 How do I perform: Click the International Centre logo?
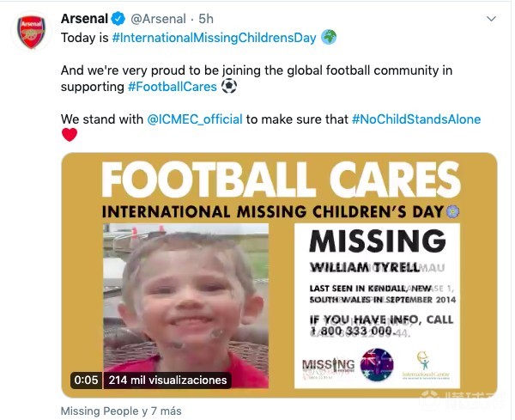click(427, 366)
